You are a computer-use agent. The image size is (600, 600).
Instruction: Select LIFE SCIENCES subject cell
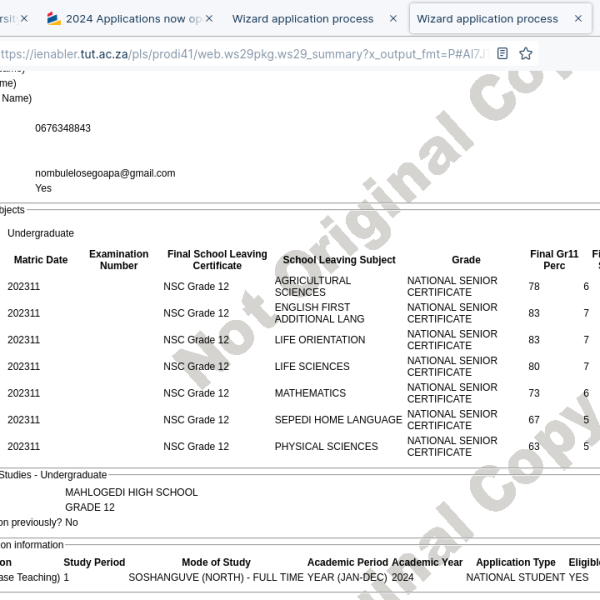click(312, 367)
